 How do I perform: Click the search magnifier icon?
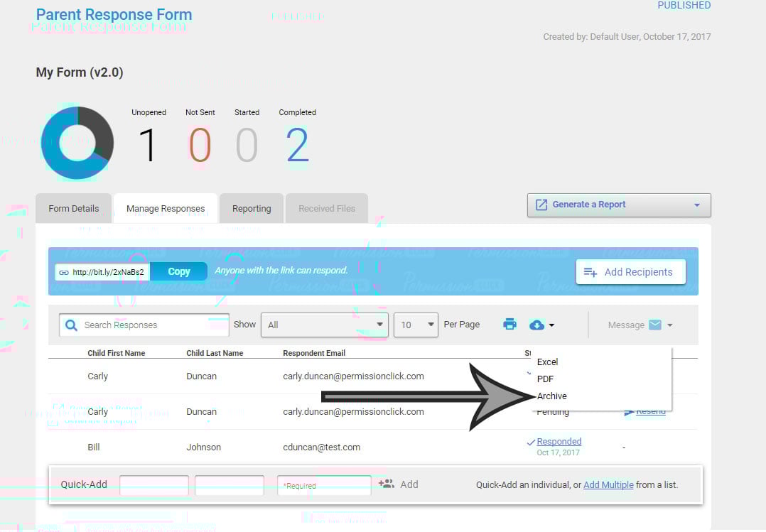(x=71, y=325)
